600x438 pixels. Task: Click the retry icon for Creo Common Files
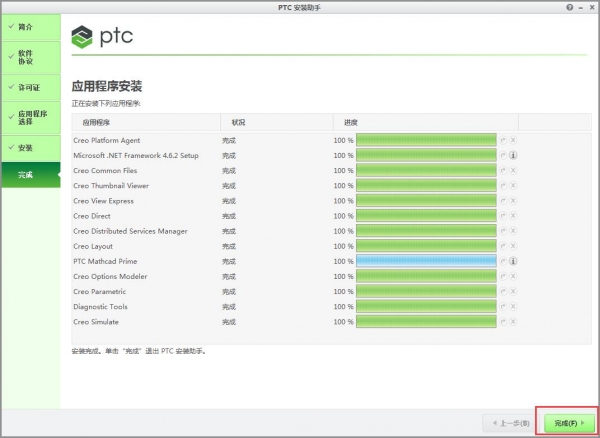503,171
